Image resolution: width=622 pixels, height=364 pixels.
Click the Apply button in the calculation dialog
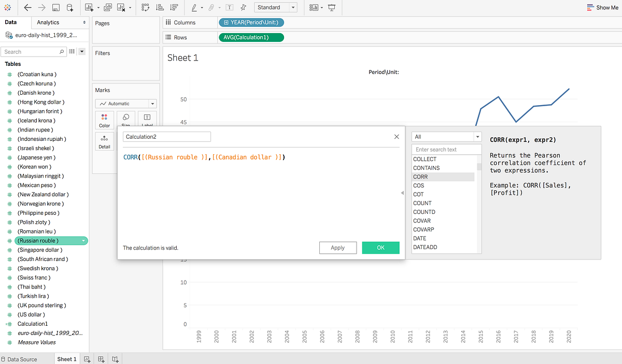pos(338,247)
